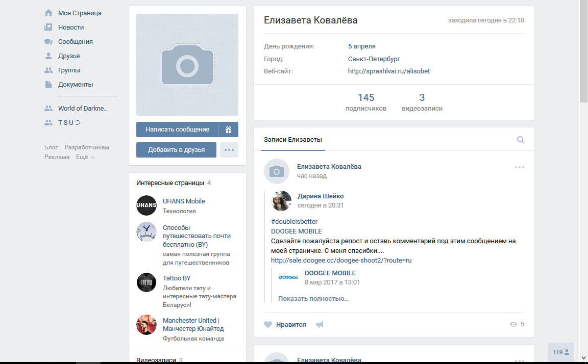Share post with megaphone icon

320,325
